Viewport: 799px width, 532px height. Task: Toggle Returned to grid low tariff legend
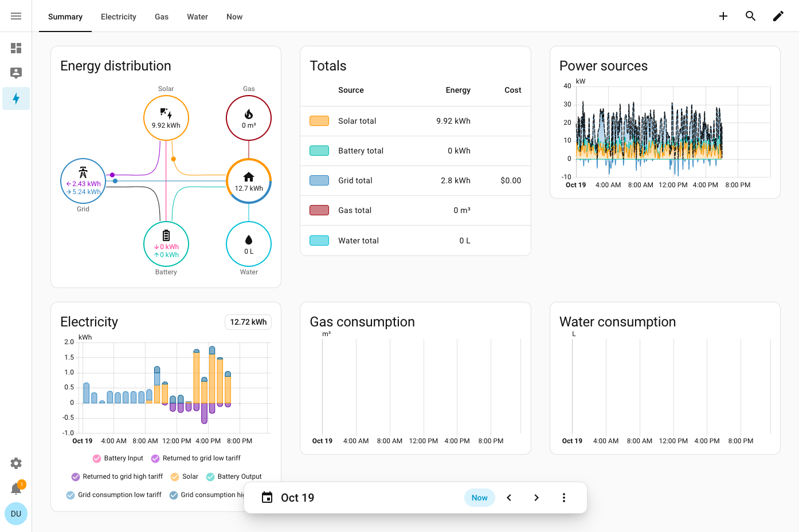pos(195,458)
